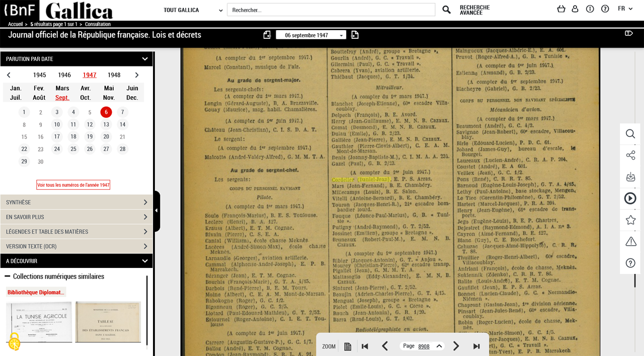The image size is (644, 356).
Task: Open the TOUT GALLICA search scope dropdown
Action: 193,10
